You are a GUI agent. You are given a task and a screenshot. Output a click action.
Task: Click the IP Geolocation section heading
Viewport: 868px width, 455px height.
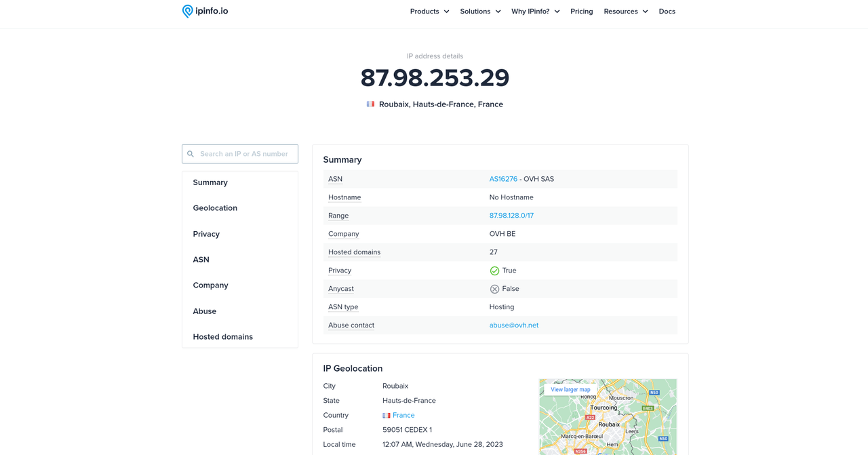pos(353,369)
